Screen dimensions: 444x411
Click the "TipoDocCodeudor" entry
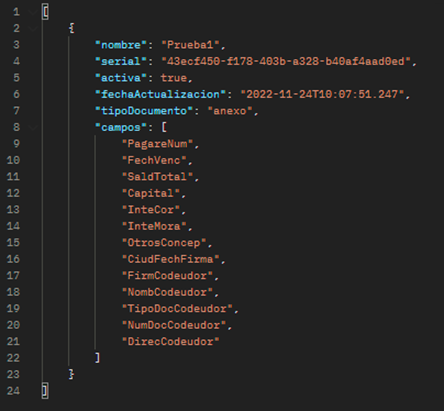click(177, 308)
